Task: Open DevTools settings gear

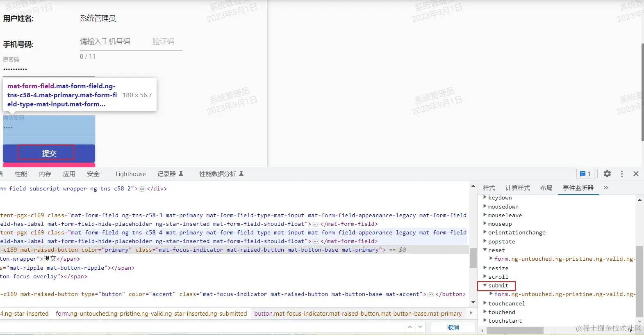Action: [607, 174]
